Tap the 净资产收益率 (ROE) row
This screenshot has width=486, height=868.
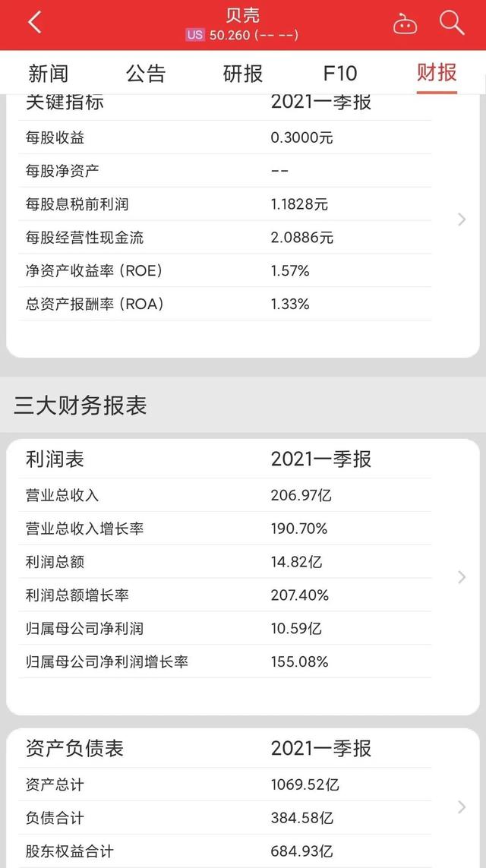coord(94,270)
